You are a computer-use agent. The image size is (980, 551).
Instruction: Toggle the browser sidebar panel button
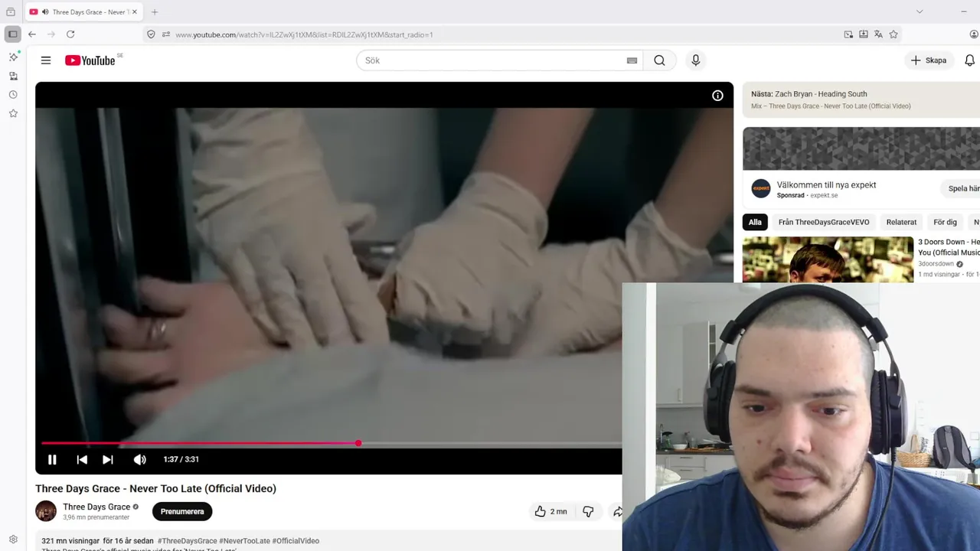pos(13,34)
